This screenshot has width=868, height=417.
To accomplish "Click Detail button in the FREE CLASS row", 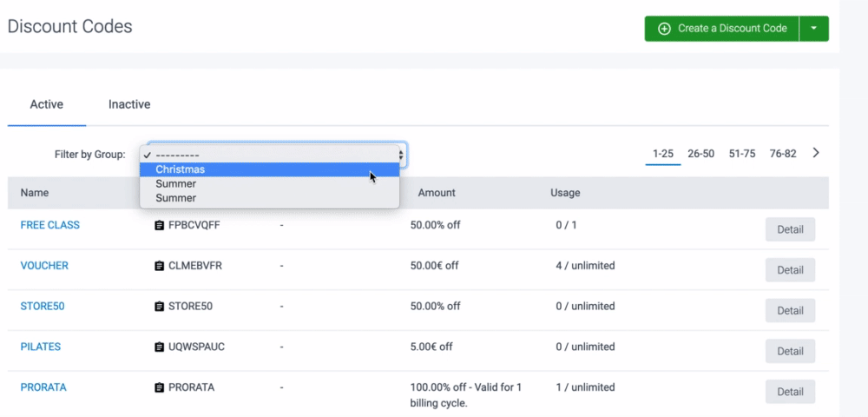I will click(x=790, y=229).
